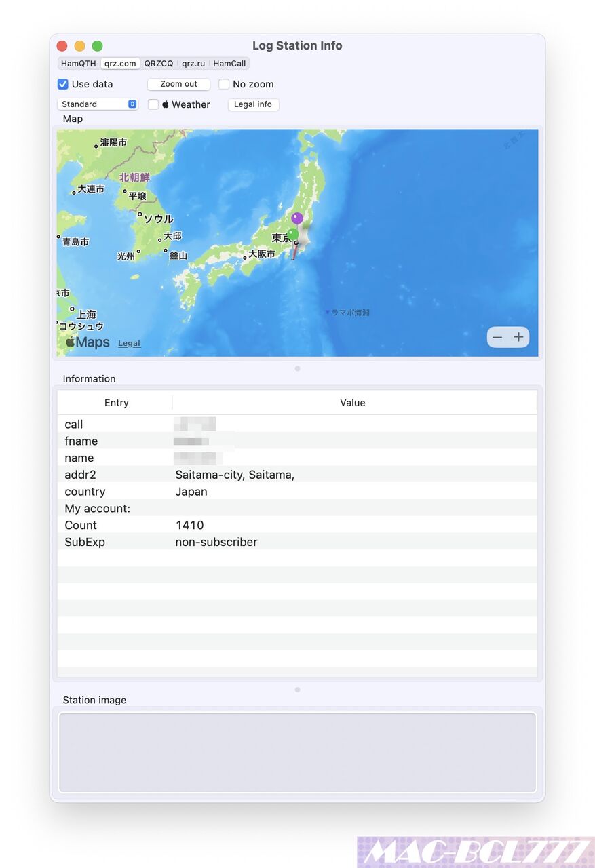Enable the Weather overlay checkbox
The width and height of the screenshot is (595, 868).
tap(153, 104)
